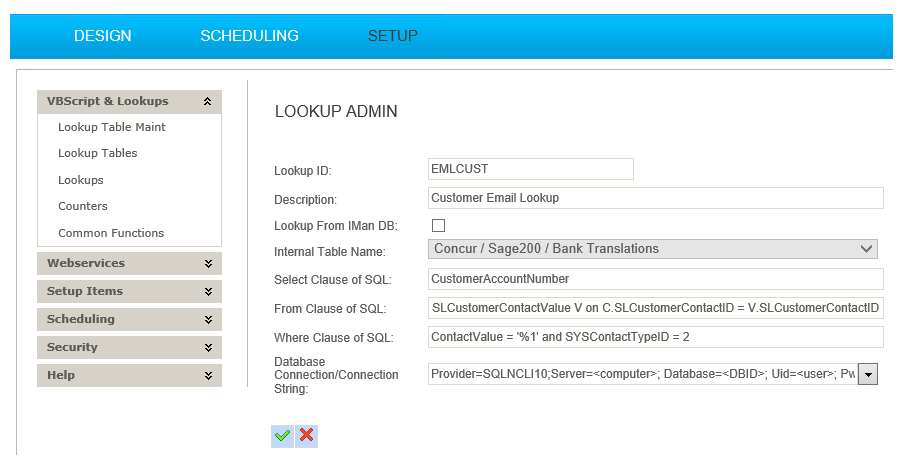The image size is (903, 465).
Task: Click the red X cancel icon
Action: [x=307, y=435]
